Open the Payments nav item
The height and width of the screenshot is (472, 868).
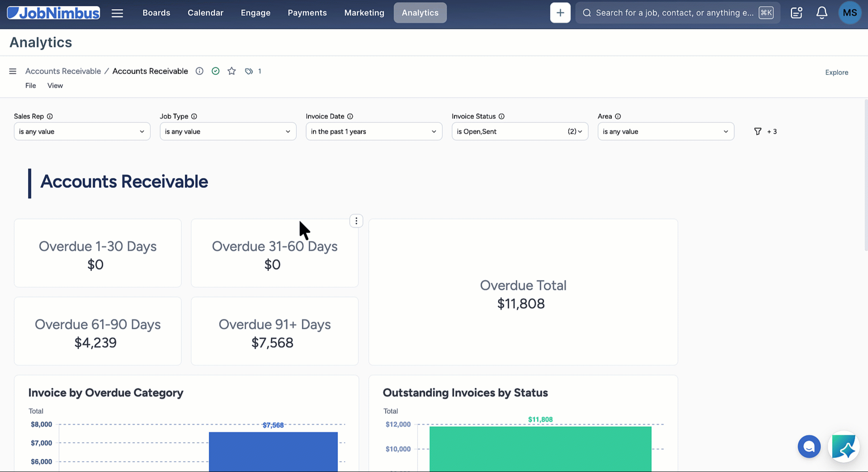[x=307, y=13]
